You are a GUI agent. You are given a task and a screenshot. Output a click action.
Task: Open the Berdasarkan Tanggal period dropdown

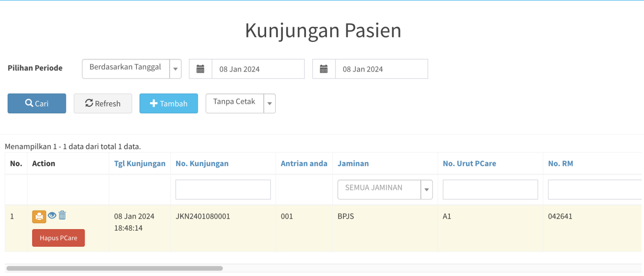point(131,69)
